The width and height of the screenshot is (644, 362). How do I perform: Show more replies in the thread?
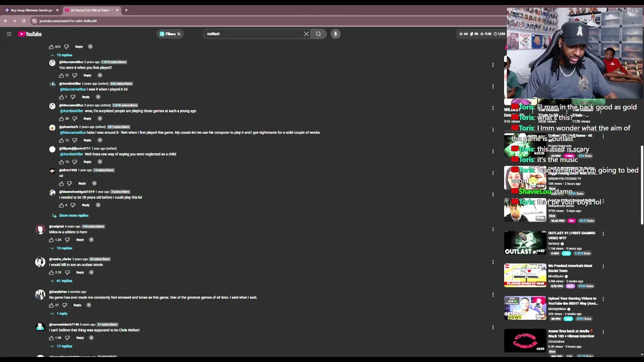(x=70, y=215)
